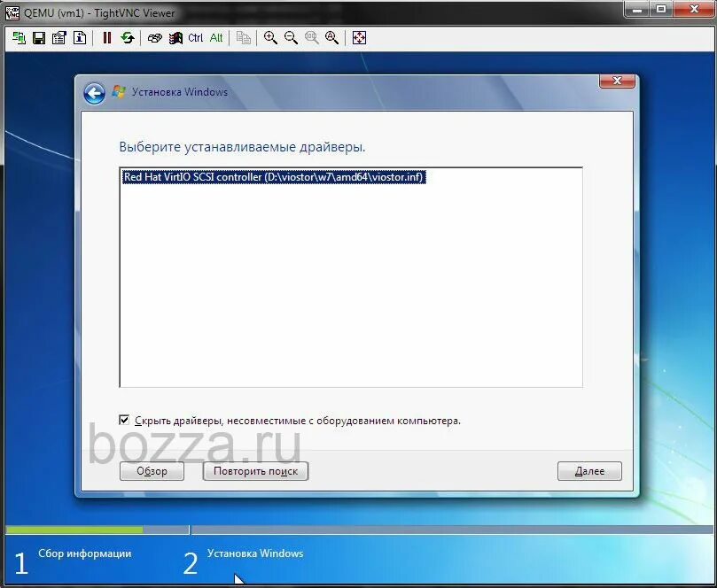Screen dimensions: 717x588
Task: Minimize the TightVNC Viewer window
Action: [x=637, y=9]
